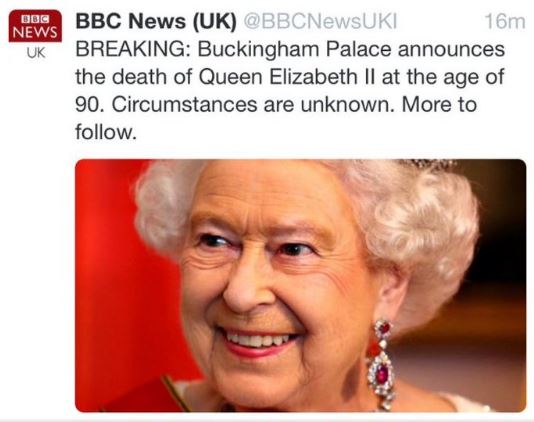Click the BBC blocks logo in avatar
534x422 pixels.
click(x=35, y=19)
